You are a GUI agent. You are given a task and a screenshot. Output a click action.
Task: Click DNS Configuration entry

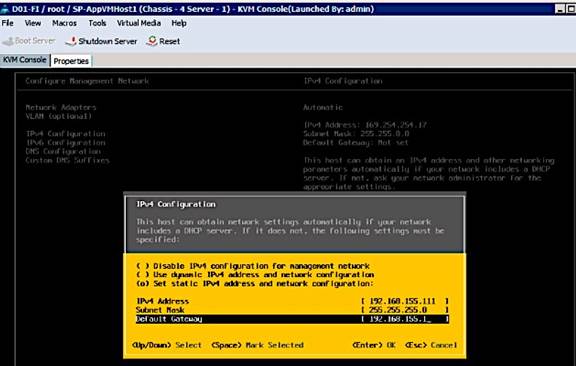pyautogui.click(x=63, y=151)
